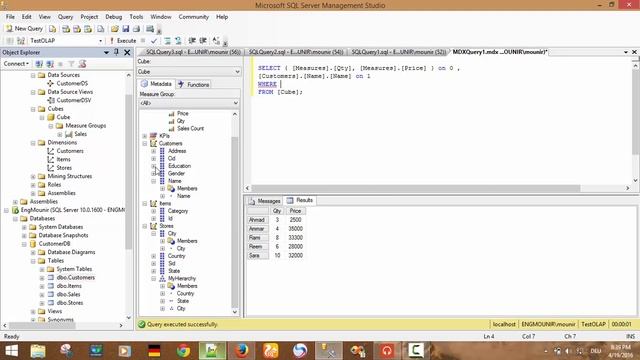This screenshot has height=360, width=640.
Task: Click the Open File folder icon
Action: pyautogui.click(x=114, y=29)
